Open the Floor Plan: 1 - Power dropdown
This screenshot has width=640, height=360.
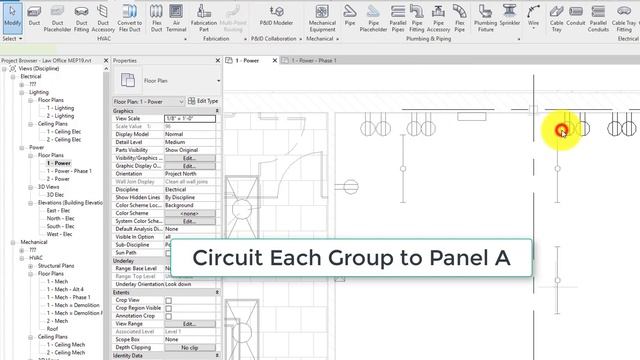tap(149, 101)
